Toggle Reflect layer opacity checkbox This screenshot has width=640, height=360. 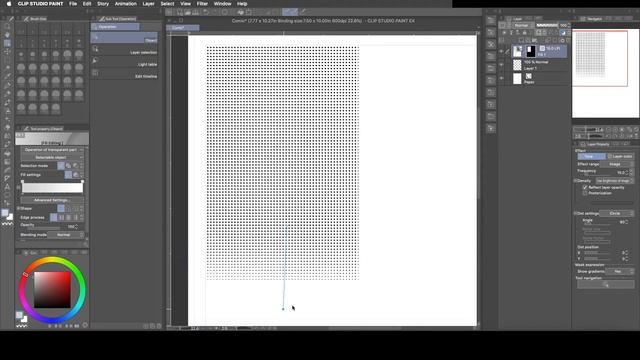coord(585,187)
